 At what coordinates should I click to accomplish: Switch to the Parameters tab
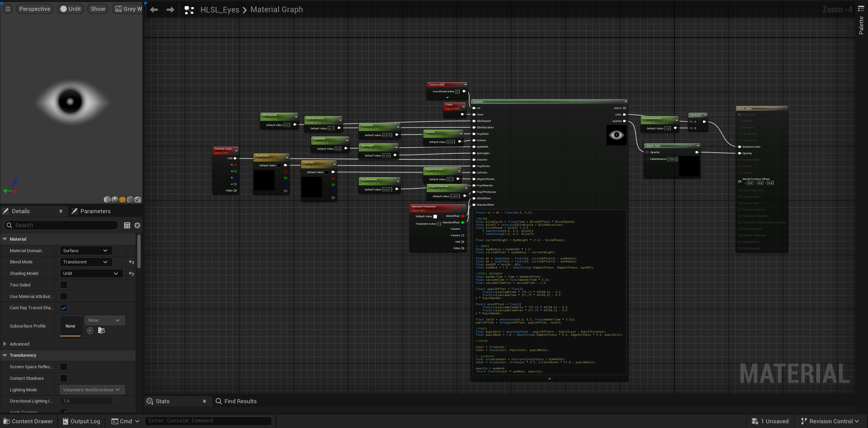[95, 211]
